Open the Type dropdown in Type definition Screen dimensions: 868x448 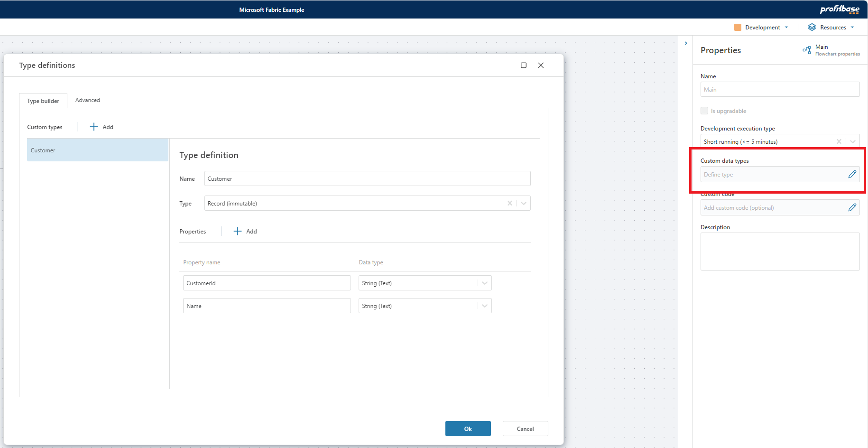524,203
